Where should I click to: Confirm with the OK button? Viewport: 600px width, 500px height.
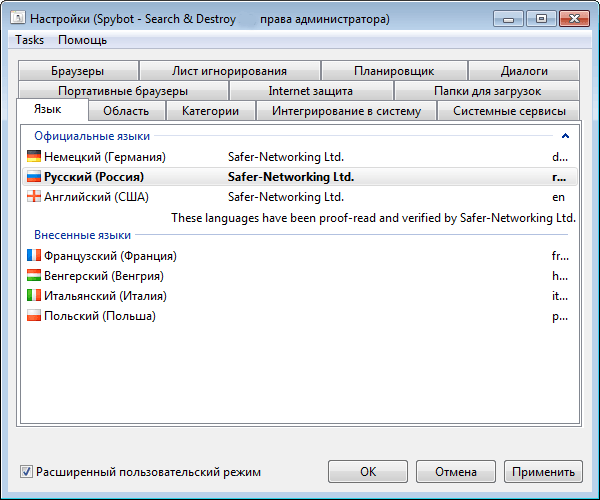coord(368,472)
